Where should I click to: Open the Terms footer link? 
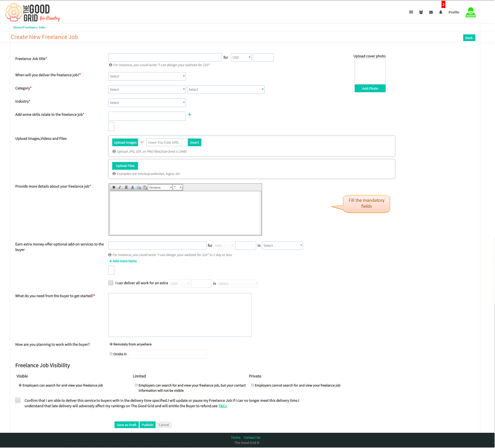[235, 437]
